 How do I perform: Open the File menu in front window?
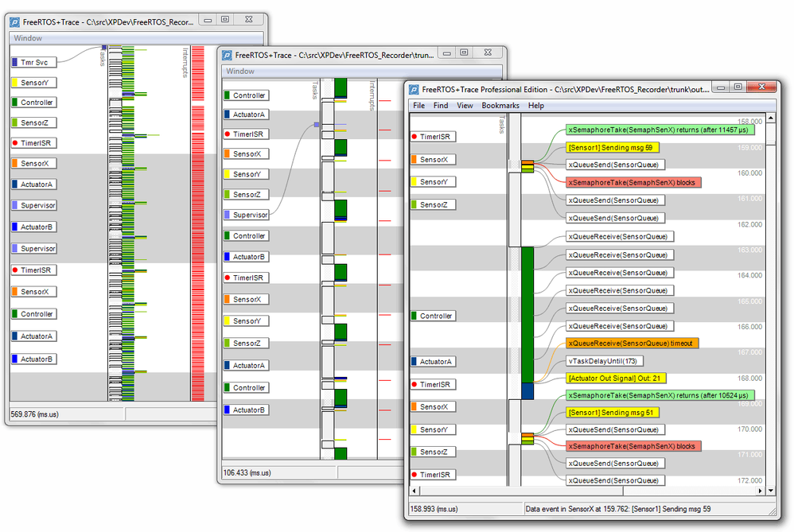[418, 105]
